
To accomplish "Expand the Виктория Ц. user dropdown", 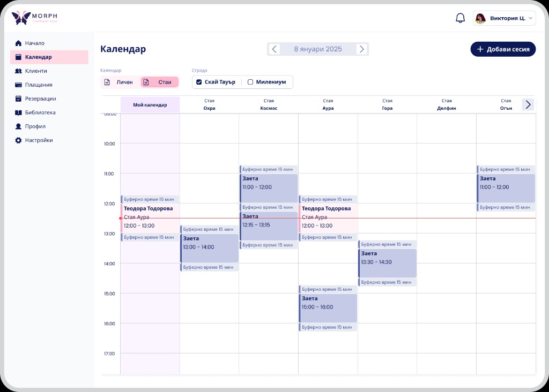I will [x=504, y=18].
